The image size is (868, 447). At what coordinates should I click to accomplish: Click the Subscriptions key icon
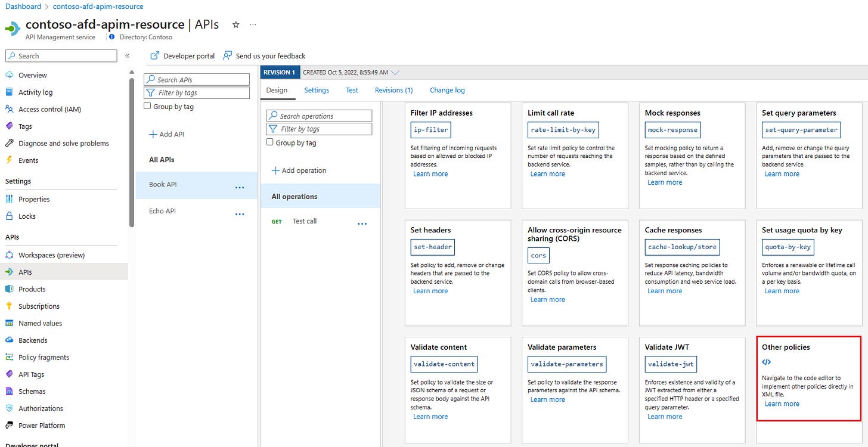[x=9, y=306]
